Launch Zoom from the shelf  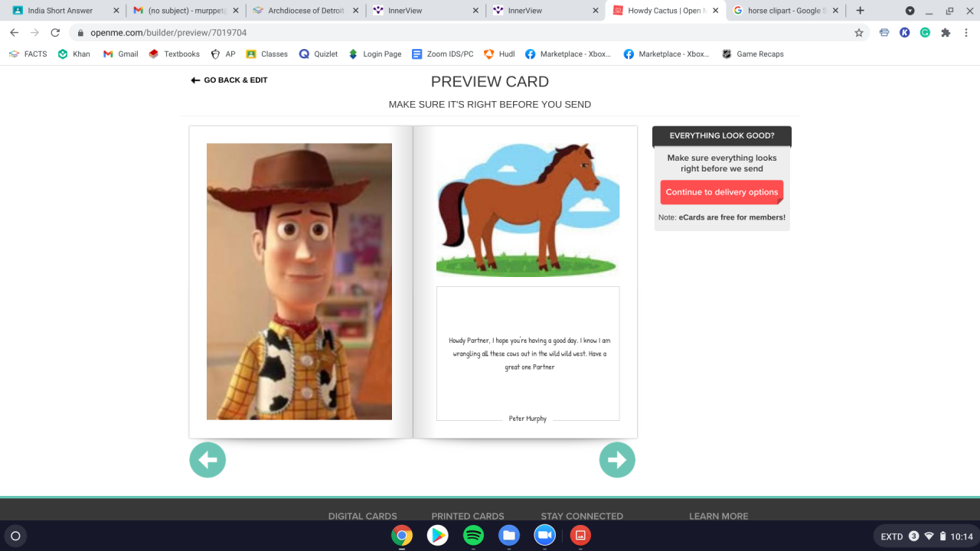(544, 536)
